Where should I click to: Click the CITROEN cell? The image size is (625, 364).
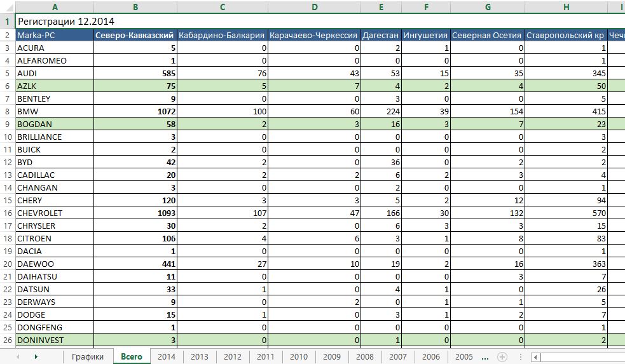pyautogui.click(x=55, y=239)
